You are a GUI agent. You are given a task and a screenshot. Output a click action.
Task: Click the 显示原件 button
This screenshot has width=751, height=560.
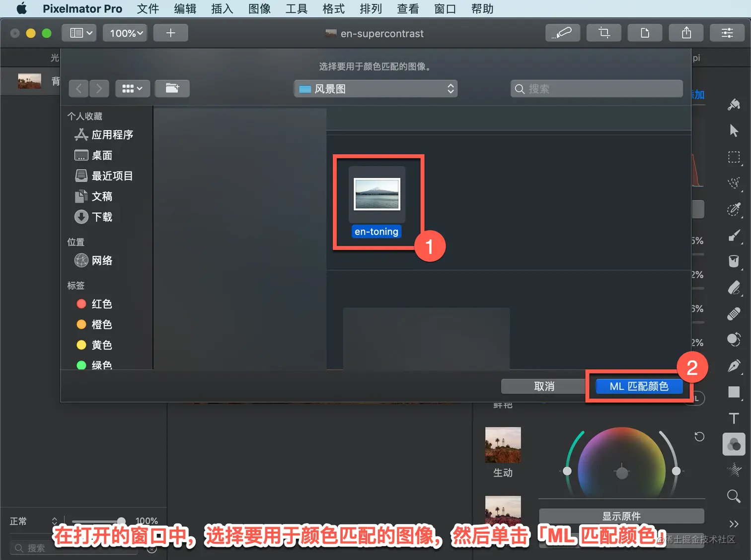pyautogui.click(x=621, y=516)
